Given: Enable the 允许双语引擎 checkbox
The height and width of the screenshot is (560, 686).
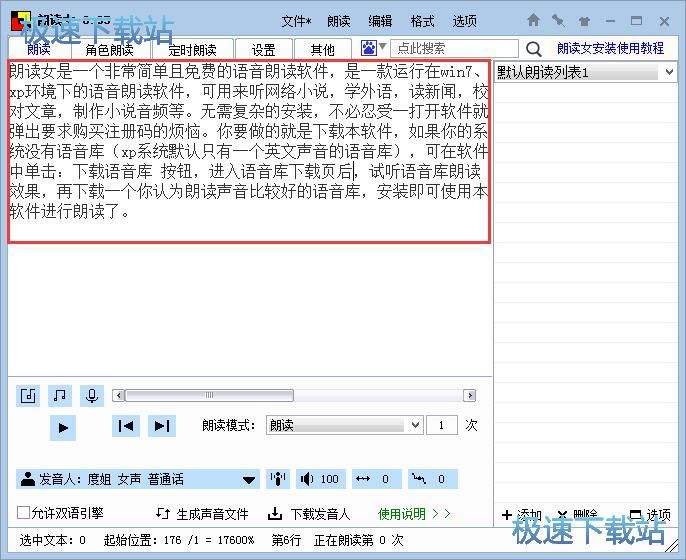Looking at the screenshot, I should tap(24, 514).
